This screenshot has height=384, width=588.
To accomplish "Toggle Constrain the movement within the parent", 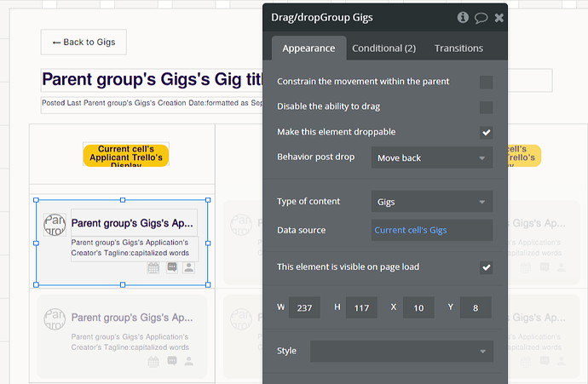I will coord(486,82).
